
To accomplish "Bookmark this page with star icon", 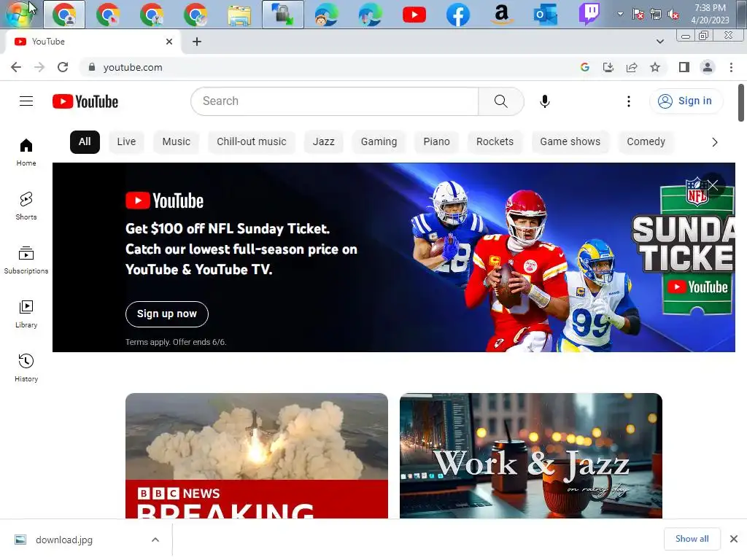I will tap(655, 67).
